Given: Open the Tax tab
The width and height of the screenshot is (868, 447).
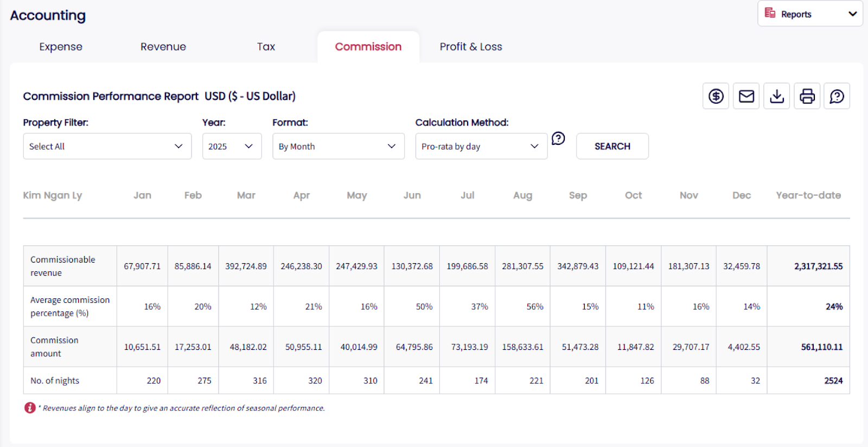Looking at the screenshot, I should [x=266, y=47].
